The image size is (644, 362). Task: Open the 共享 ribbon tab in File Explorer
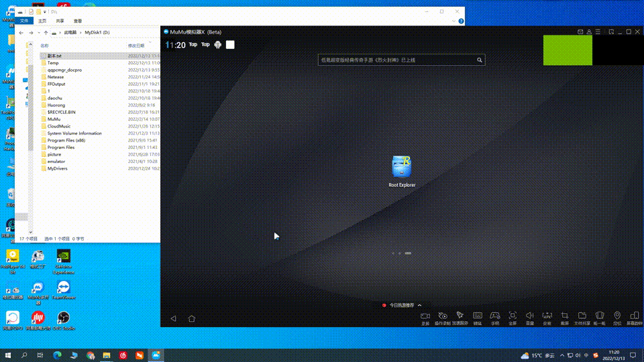(x=60, y=21)
